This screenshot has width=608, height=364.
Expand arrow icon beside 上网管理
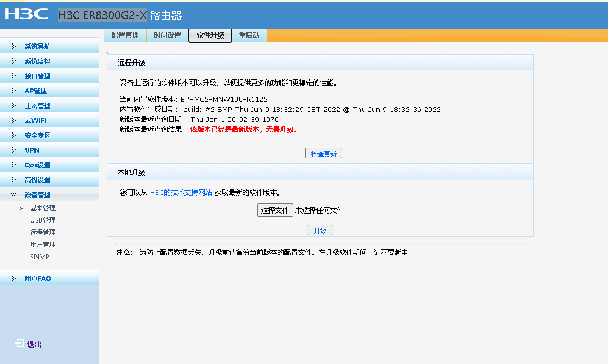coord(14,105)
